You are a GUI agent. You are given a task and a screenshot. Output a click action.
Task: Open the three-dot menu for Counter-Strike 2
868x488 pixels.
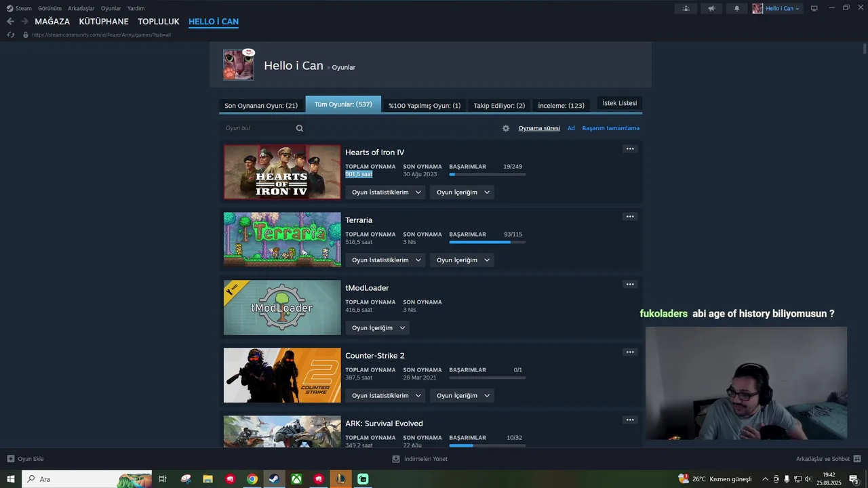point(630,352)
